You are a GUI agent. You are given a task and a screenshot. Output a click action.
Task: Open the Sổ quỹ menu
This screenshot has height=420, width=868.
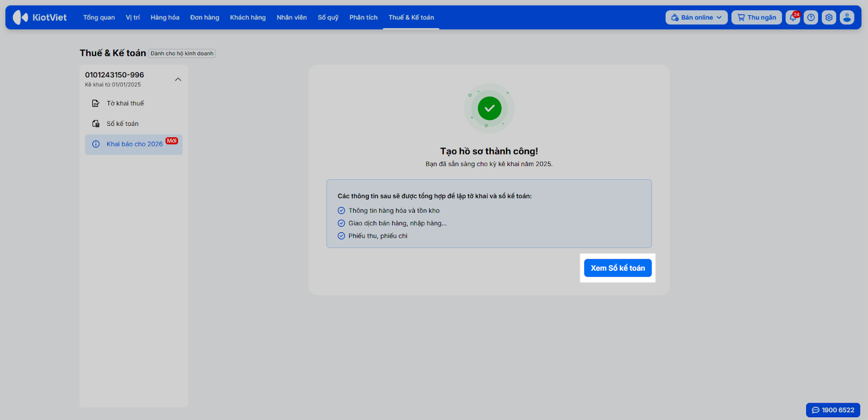point(328,17)
